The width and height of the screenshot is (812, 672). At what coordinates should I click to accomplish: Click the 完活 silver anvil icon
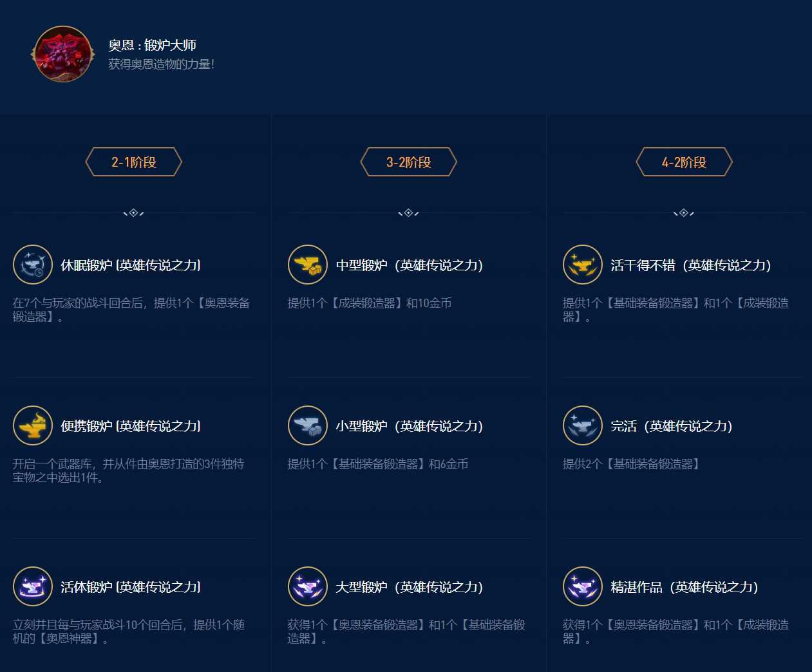click(x=583, y=425)
